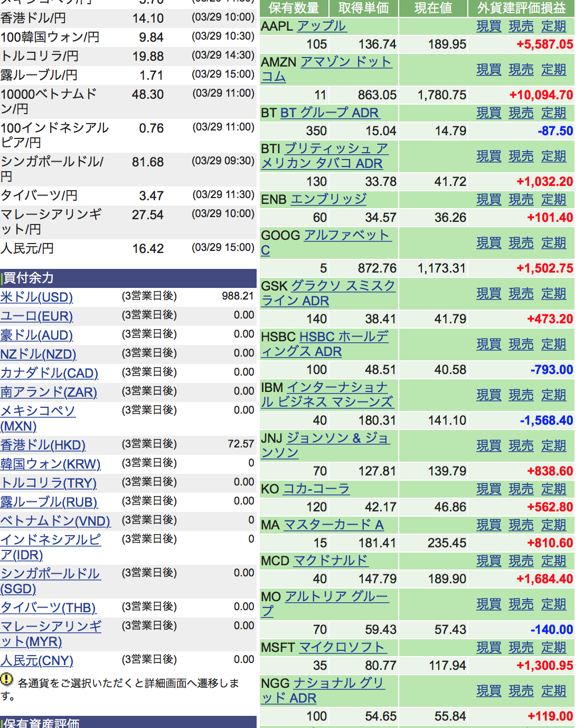Screen dimensions: 584x728
Task: Open the グラクソ スミスクライン ADR link
Action: click(x=328, y=293)
